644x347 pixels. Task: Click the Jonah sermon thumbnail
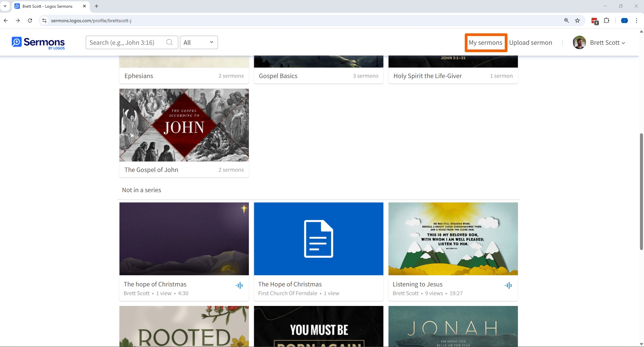[453, 326]
